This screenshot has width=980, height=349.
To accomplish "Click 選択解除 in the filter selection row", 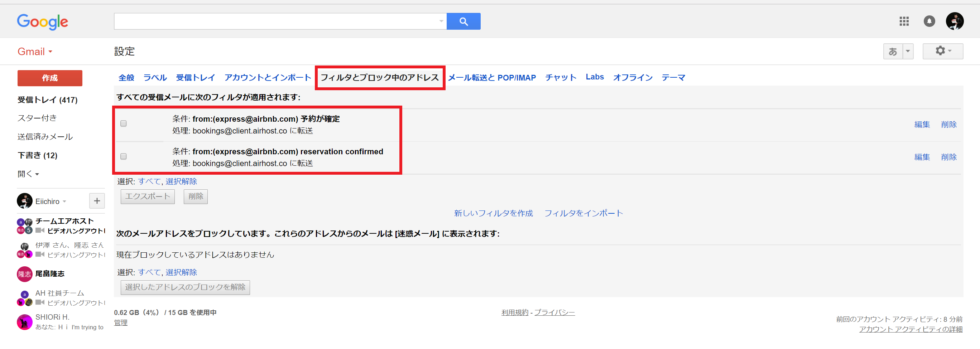I will tap(181, 181).
